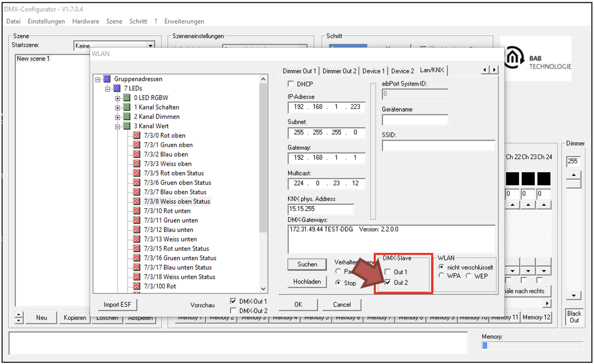Click the icon beside 7/3/1 Gruen oben
The height and width of the screenshot is (364, 594).
point(137,145)
